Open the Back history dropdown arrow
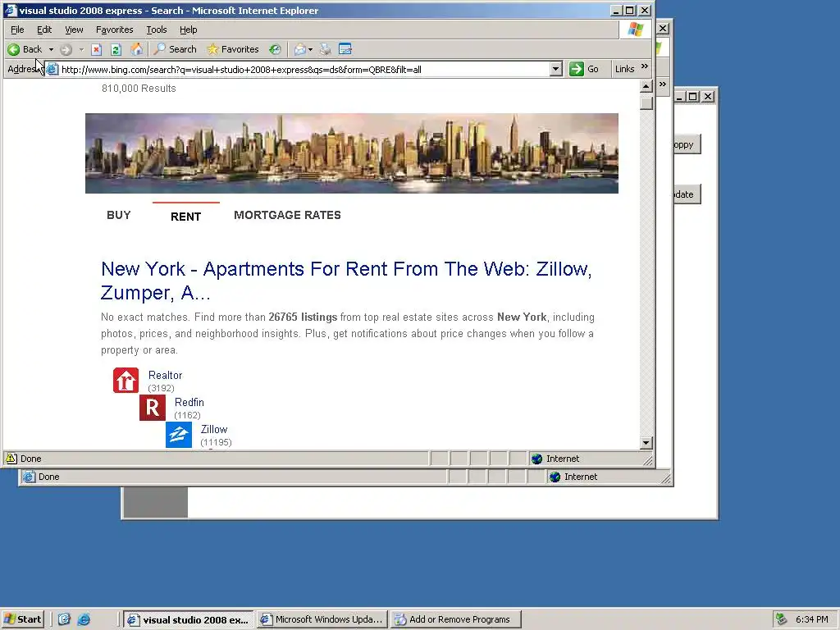Screen dimensions: 840x630 (x=51, y=49)
